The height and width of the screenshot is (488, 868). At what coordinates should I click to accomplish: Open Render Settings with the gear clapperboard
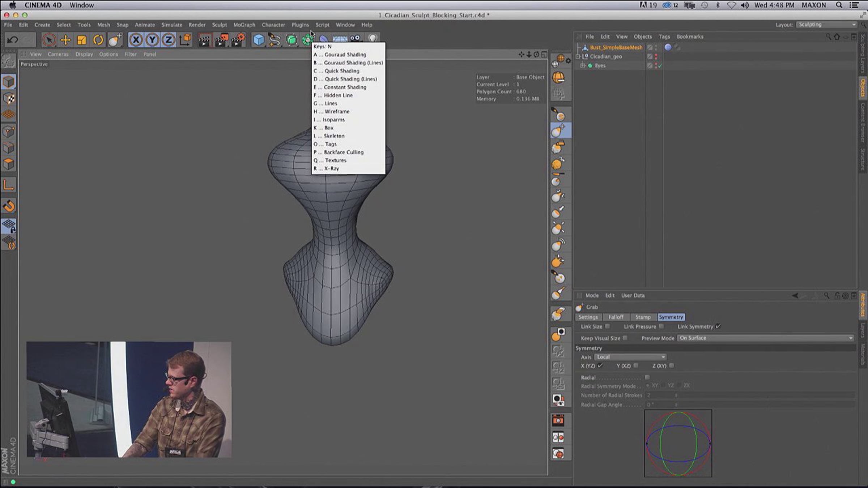tap(238, 40)
